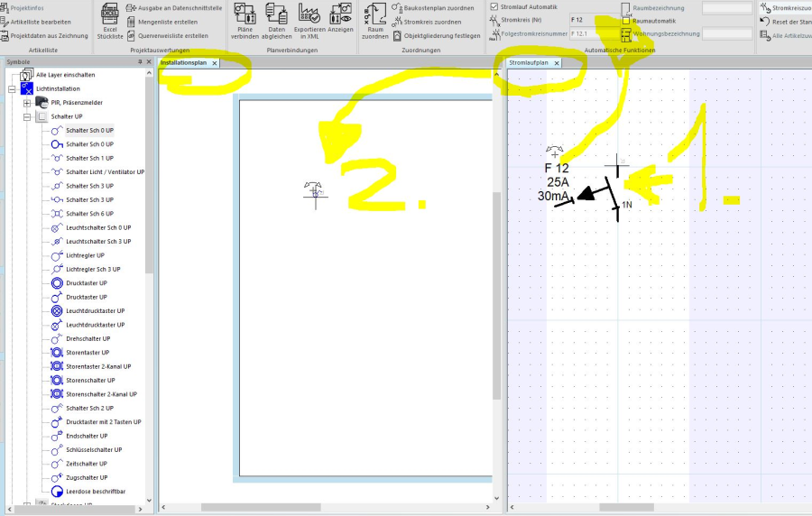The image size is (812, 516).
Task: Enable the Raumautomatik checkbox
Action: [626, 21]
